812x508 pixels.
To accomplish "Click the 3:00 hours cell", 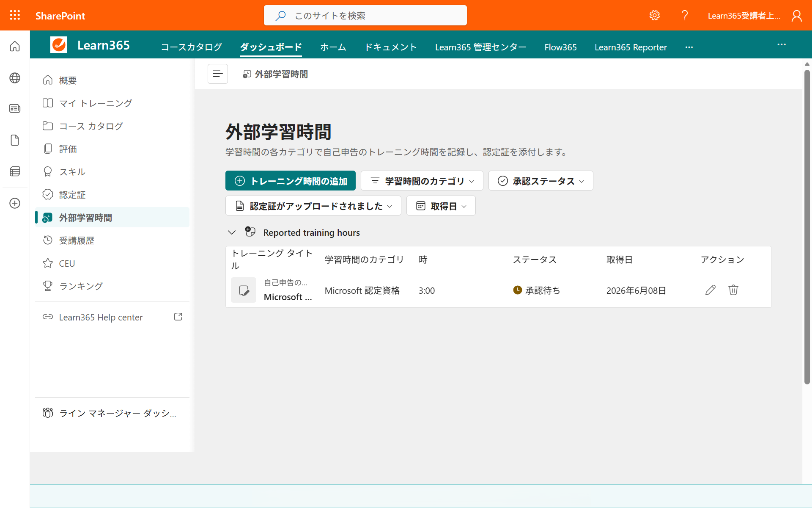I will tap(427, 290).
